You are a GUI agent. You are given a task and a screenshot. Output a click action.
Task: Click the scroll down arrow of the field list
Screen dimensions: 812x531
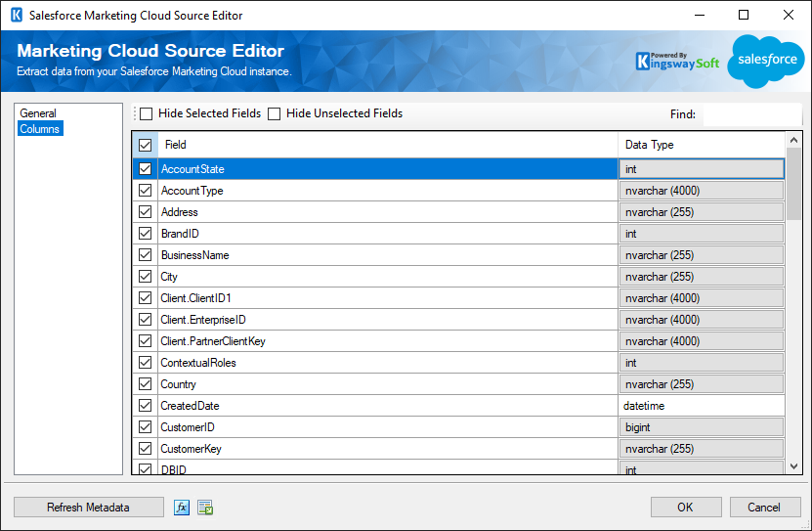point(793,466)
